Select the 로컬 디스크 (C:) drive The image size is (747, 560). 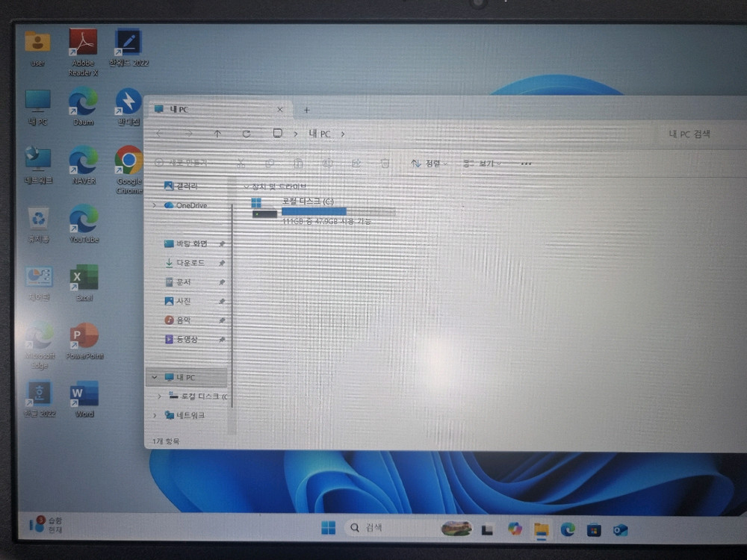pyautogui.click(x=324, y=210)
